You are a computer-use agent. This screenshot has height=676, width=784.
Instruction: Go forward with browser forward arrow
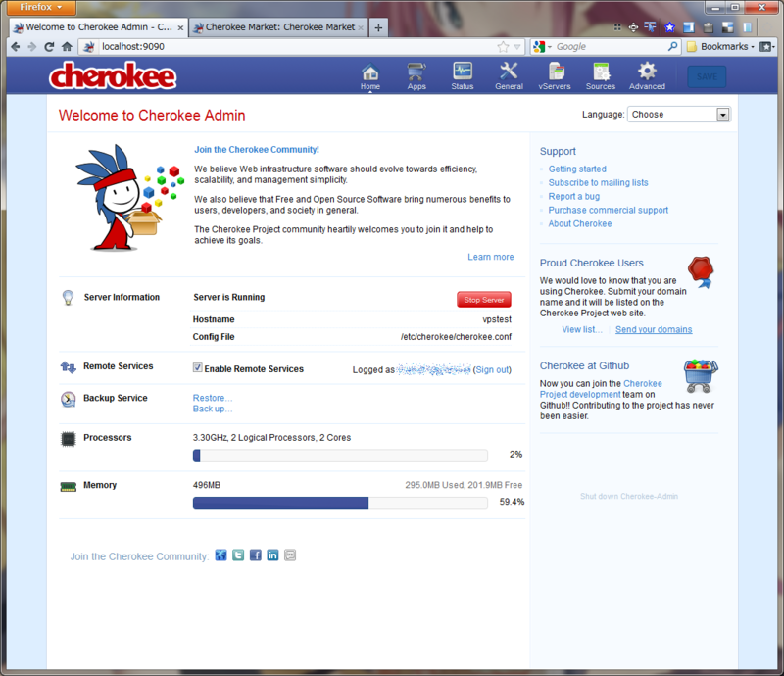point(32,46)
